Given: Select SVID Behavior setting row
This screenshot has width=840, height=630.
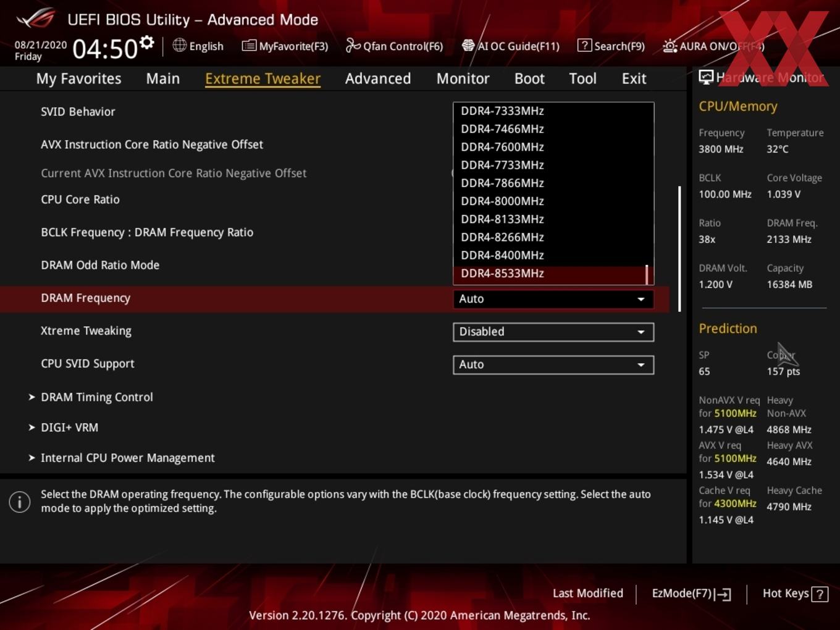Looking at the screenshot, I should [x=78, y=112].
